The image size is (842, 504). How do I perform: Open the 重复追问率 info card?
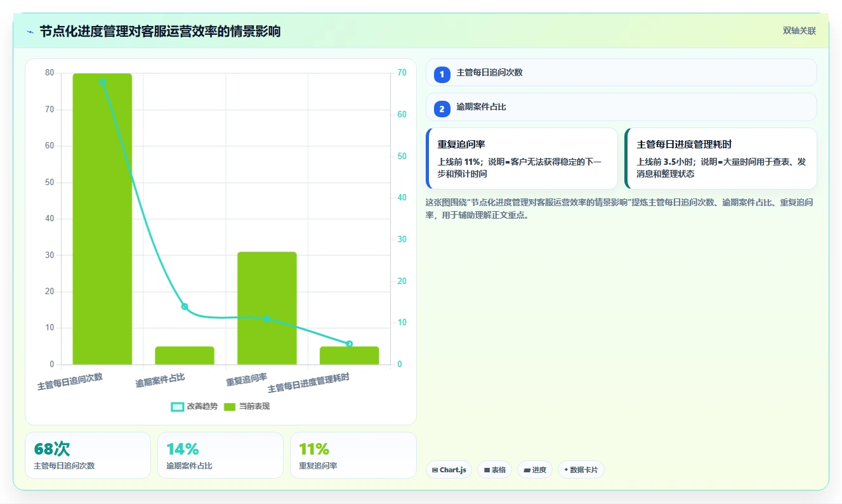click(x=522, y=158)
